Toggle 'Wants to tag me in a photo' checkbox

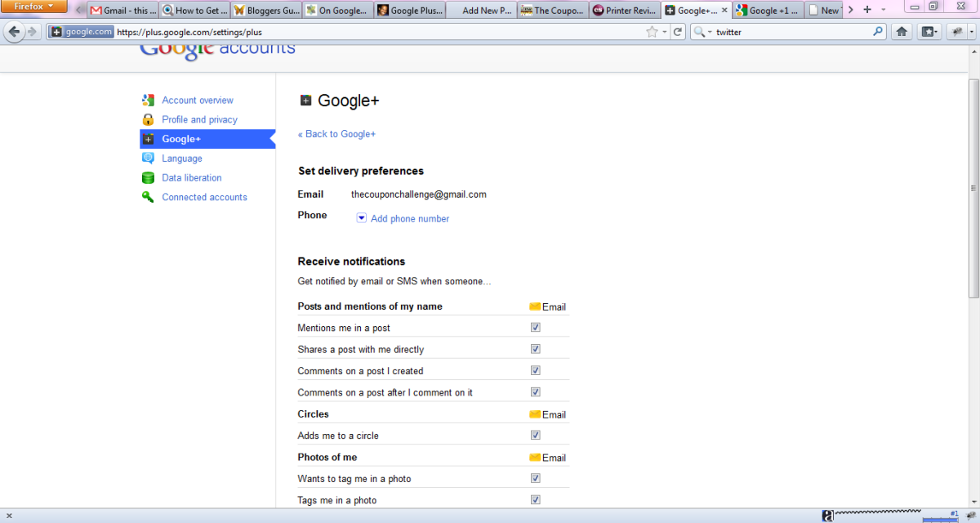(x=536, y=478)
